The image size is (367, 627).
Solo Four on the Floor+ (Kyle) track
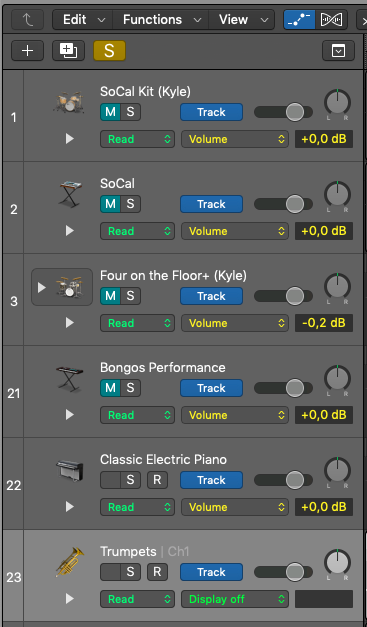(x=130, y=296)
